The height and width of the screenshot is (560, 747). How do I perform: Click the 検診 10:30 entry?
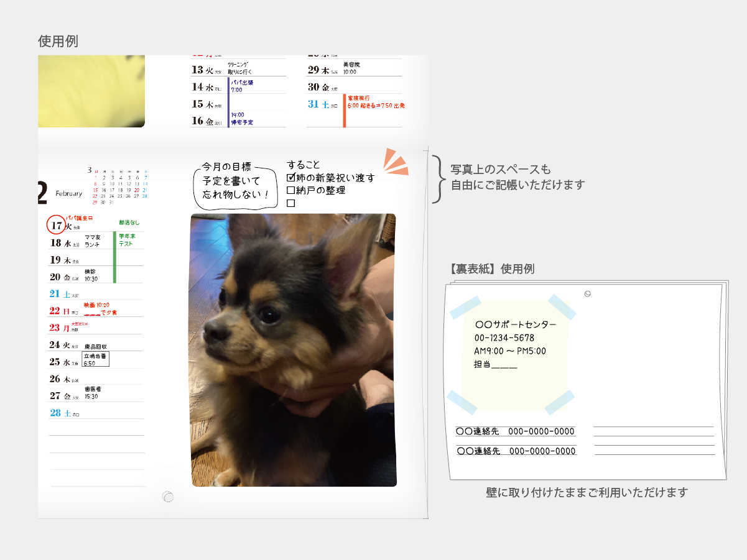tap(91, 275)
